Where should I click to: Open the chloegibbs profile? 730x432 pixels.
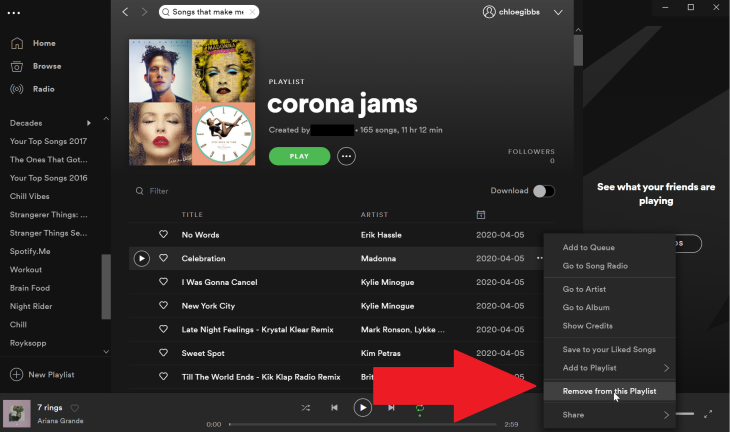pos(511,12)
